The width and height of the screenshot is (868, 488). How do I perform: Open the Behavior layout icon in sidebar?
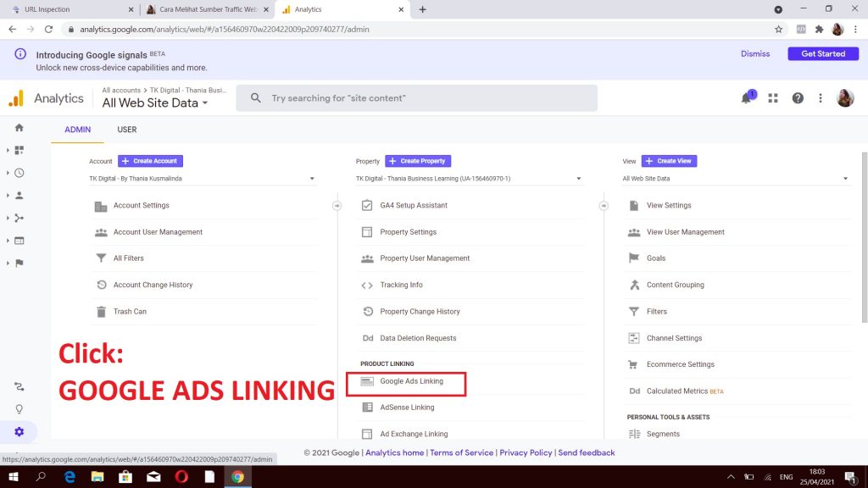tap(19, 241)
